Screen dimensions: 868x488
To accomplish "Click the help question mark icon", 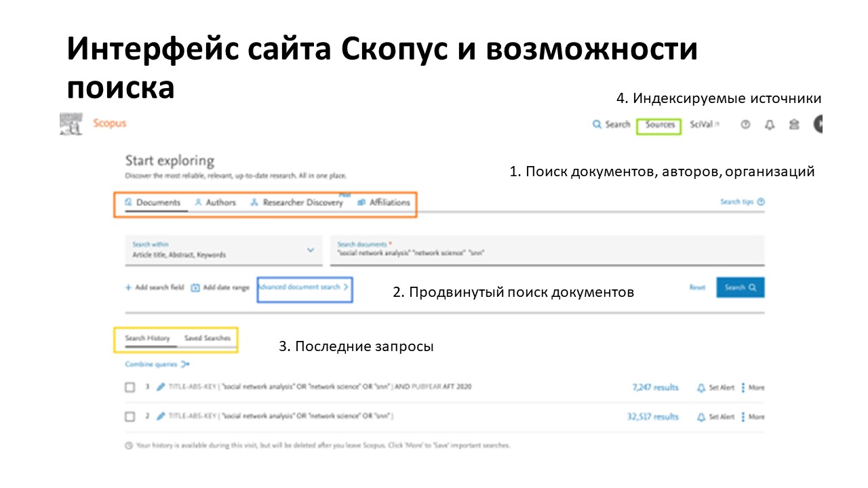I will 745,125.
